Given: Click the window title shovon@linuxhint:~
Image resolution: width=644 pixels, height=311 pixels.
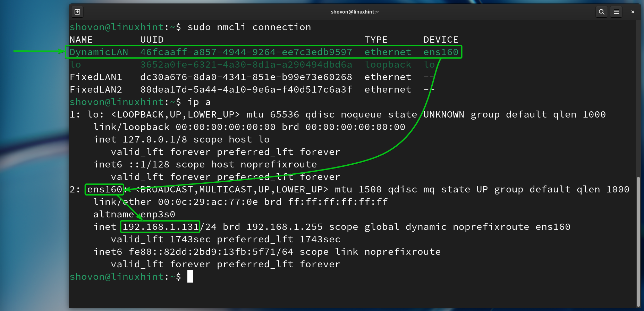Looking at the screenshot, I should tap(355, 12).
